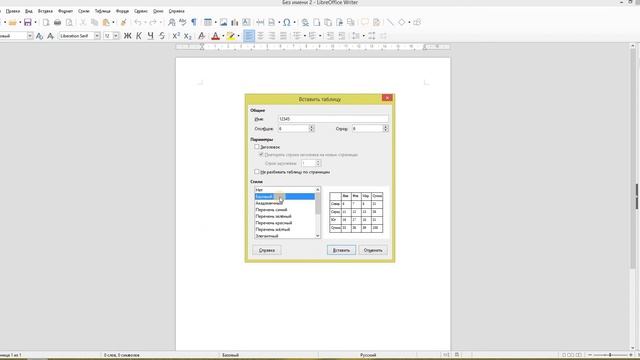
Task: Click the Justified alignment icon
Action: [x=283, y=36]
